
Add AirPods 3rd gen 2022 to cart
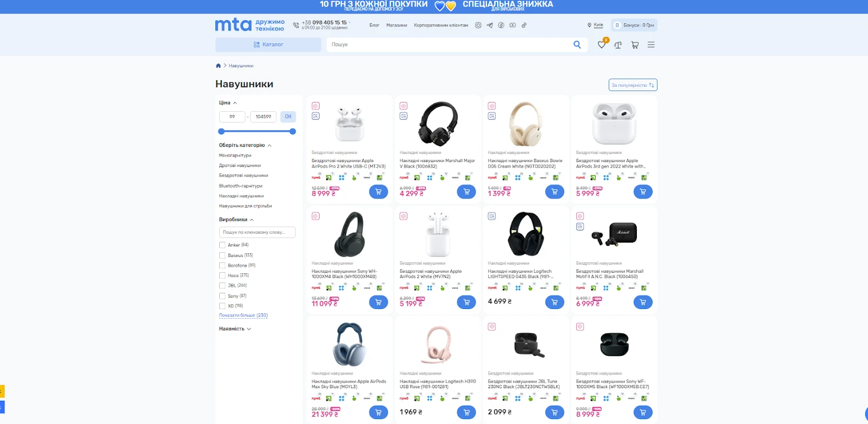(x=643, y=191)
